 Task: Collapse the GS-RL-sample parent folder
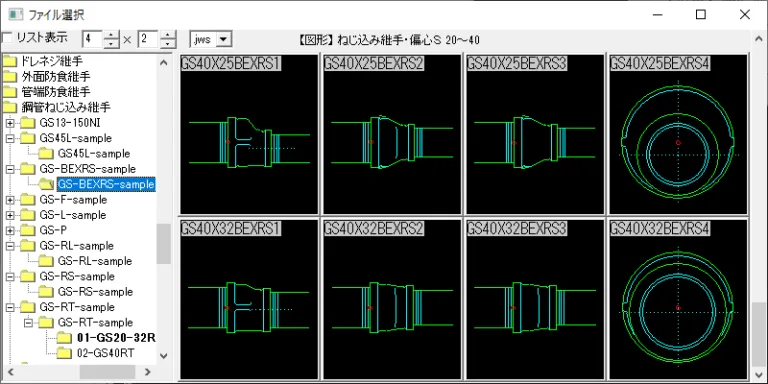pos(10,246)
